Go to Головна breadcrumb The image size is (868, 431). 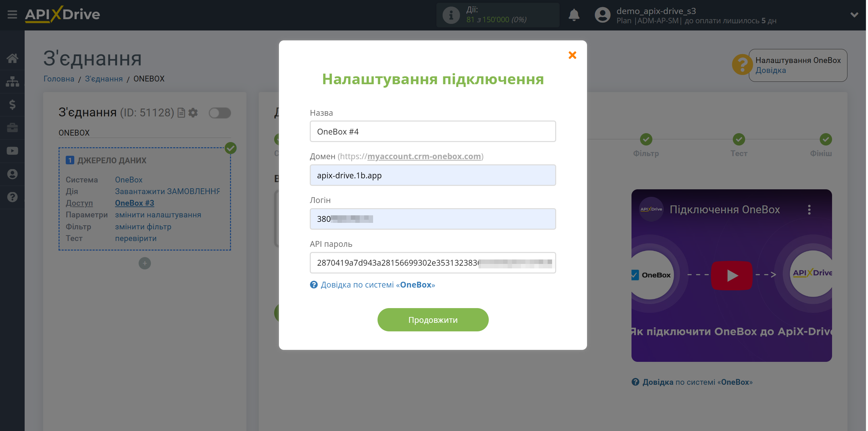59,79
